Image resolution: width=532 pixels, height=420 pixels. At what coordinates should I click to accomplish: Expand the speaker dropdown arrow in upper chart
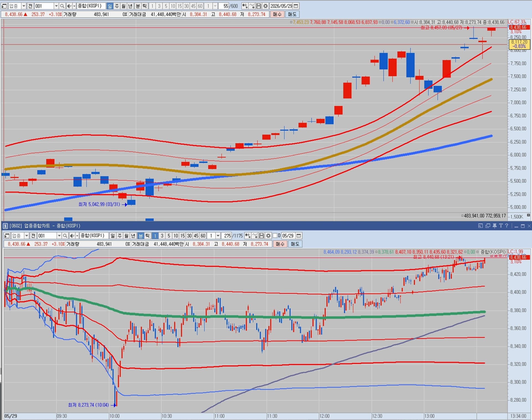pyautogui.click(x=74, y=6)
